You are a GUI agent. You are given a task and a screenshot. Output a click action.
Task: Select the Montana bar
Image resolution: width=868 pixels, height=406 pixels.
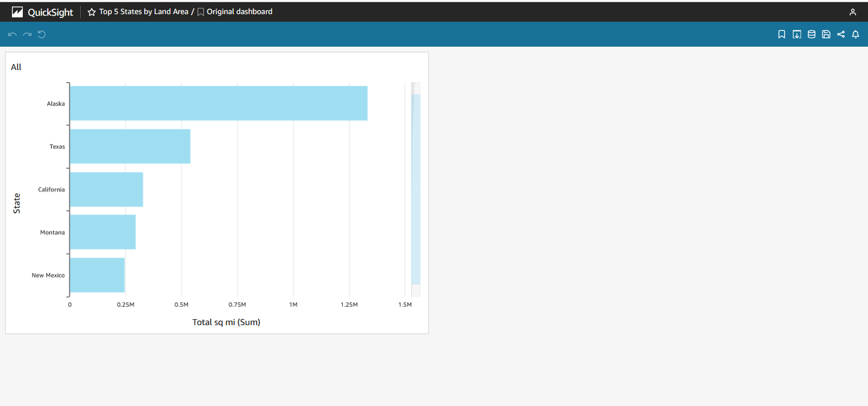pyautogui.click(x=103, y=232)
